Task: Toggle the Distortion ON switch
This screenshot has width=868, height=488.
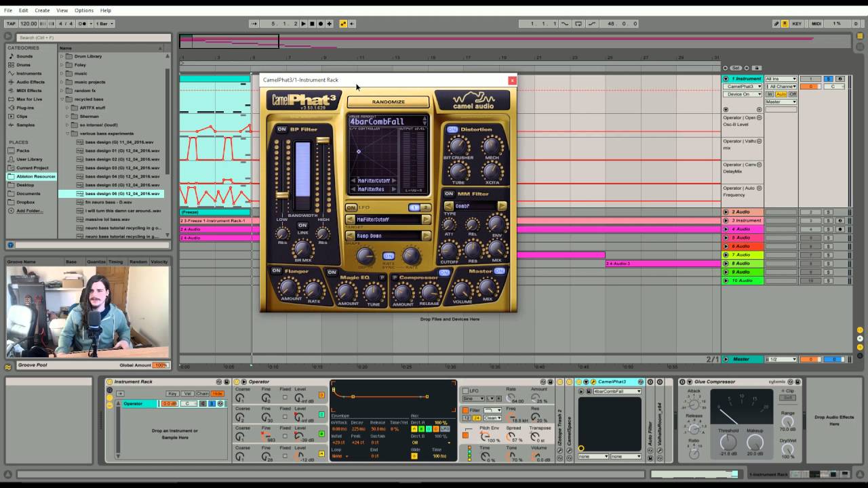Action: coord(452,129)
